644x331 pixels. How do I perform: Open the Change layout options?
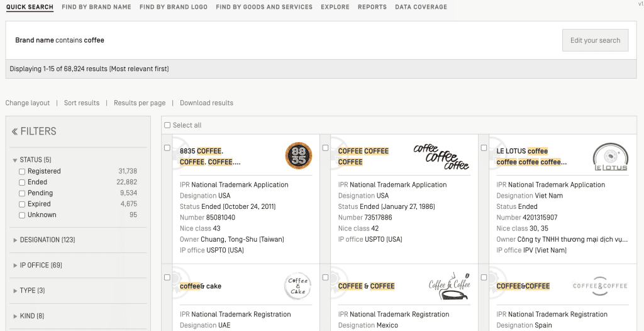click(x=28, y=103)
